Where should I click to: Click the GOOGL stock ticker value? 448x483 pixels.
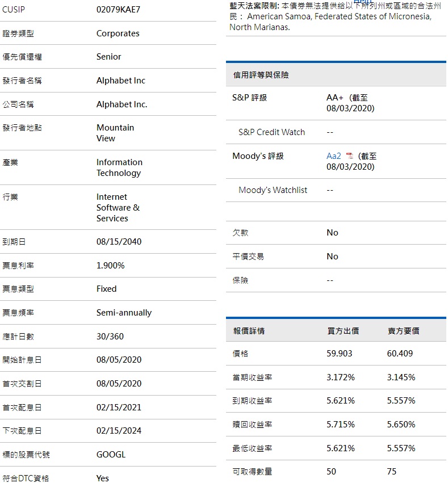point(111,455)
